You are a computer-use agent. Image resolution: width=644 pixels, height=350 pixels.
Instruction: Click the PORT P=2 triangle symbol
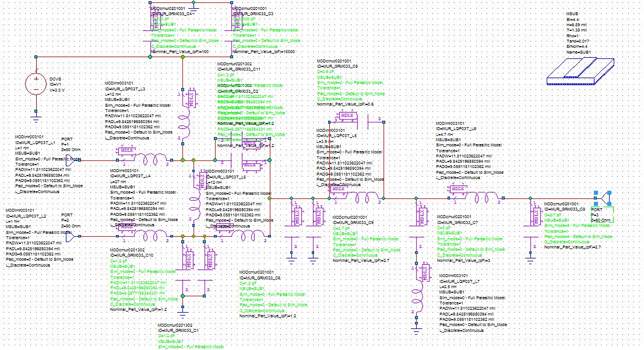[x=69, y=236]
